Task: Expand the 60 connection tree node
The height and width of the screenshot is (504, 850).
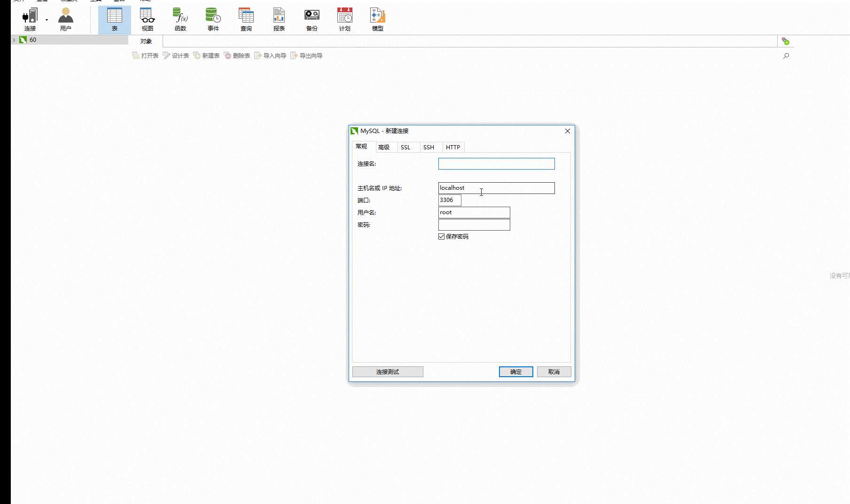Action: pos(14,40)
